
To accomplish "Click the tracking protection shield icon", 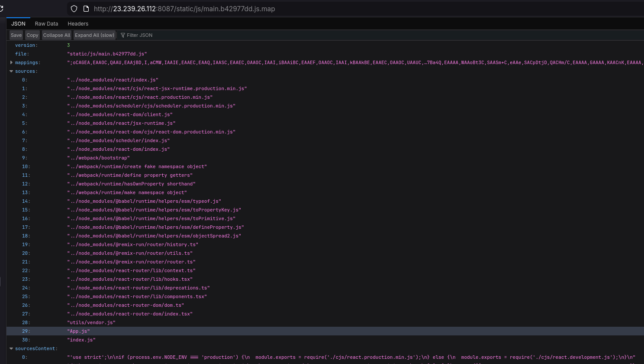I will coord(74,9).
